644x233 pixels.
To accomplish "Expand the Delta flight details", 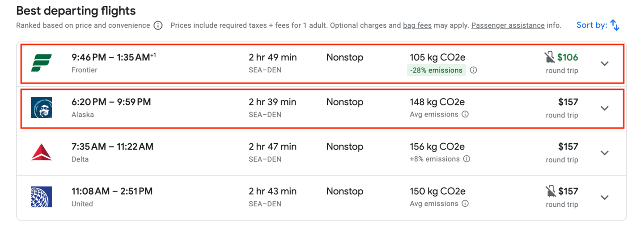I will (x=605, y=153).
